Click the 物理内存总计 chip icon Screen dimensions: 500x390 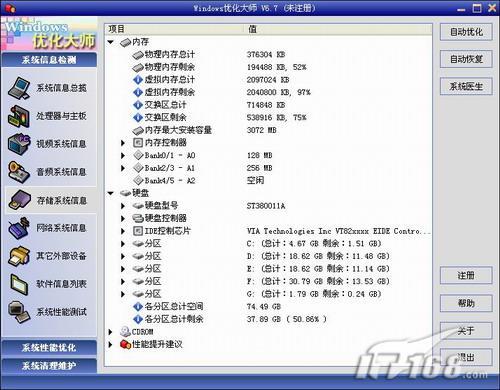coord(138,55)
